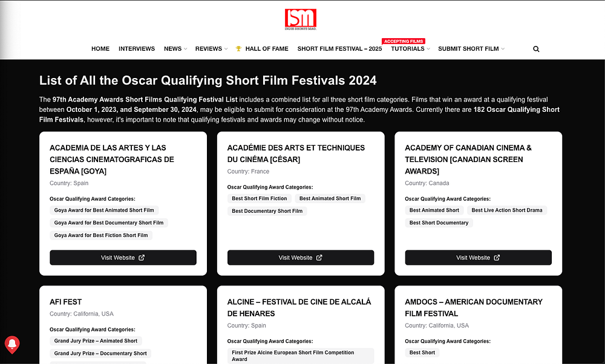Open Submit Short Film menu item
The height and width of the screenshot is (364, 605).
coord(468,48)
